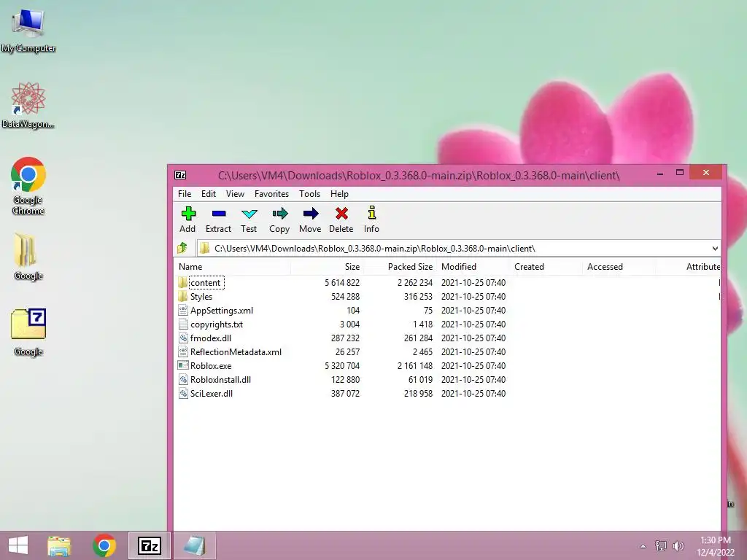Click the ReflectionMetadata.xml file icon
Screen dimensions: 747x560
[x=182, y=351]
